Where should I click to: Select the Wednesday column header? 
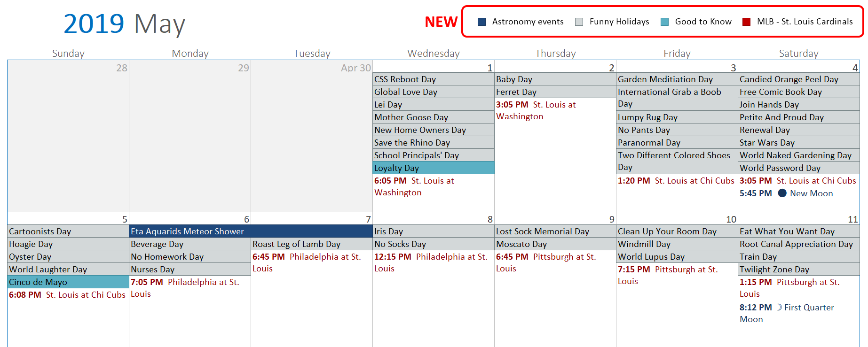point(433,53)
